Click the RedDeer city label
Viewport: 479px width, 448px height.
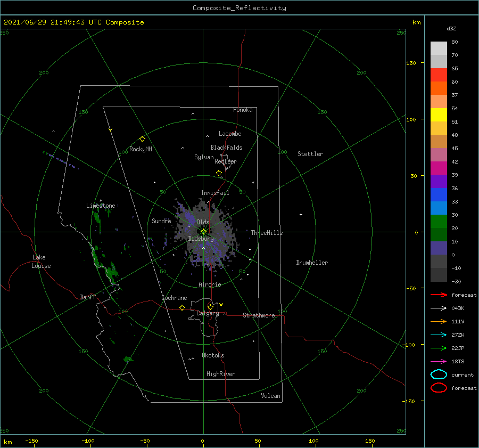(x=226, y=161)
